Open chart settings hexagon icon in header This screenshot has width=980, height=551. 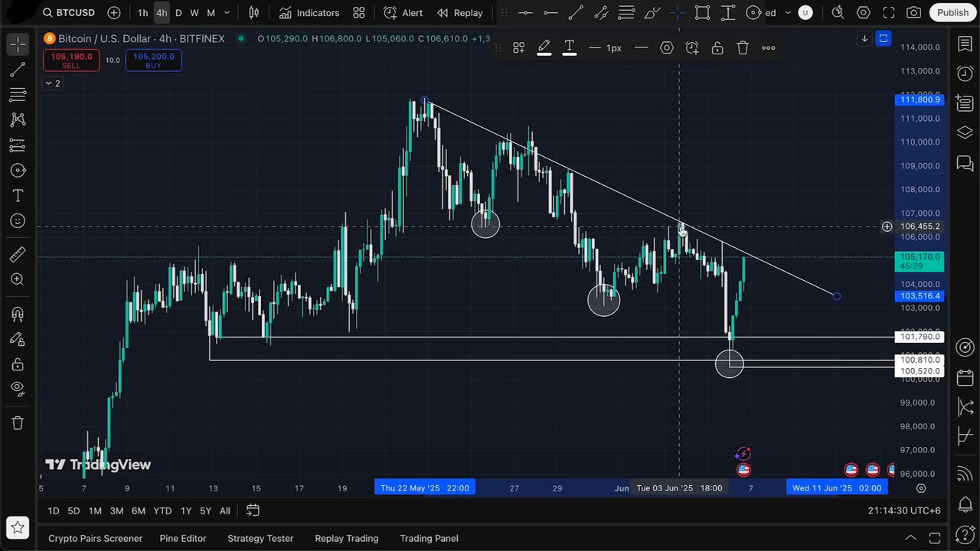(x=864, y=12)
